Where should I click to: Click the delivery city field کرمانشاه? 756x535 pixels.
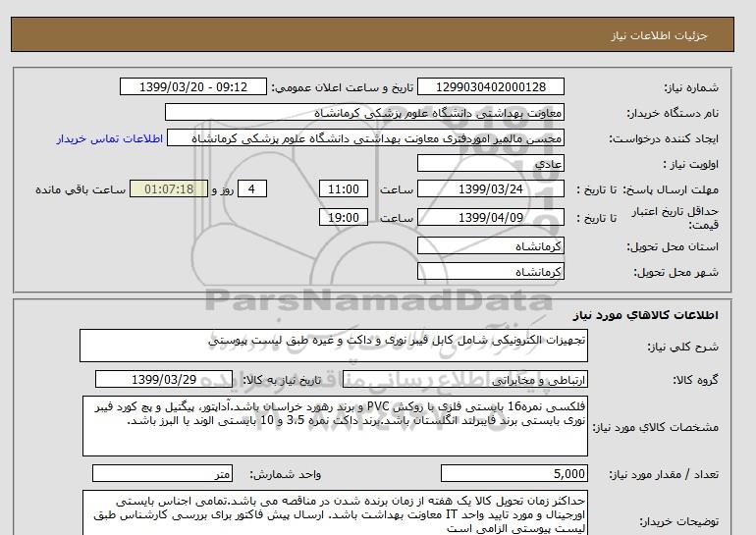490,271
